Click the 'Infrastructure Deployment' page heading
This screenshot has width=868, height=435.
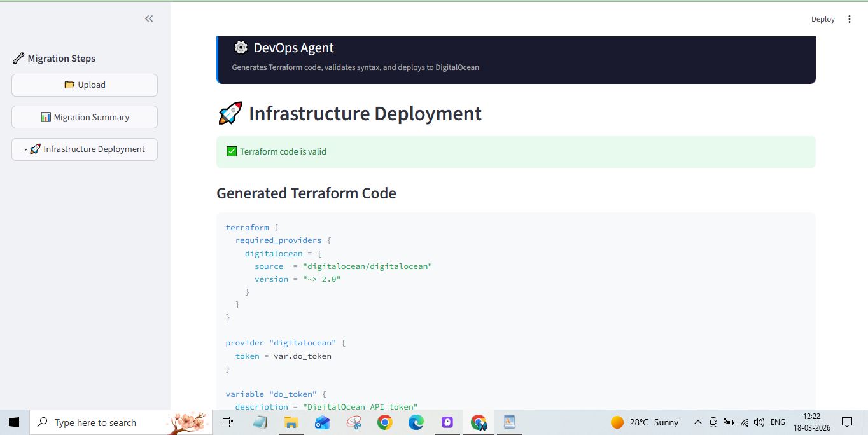365,113
